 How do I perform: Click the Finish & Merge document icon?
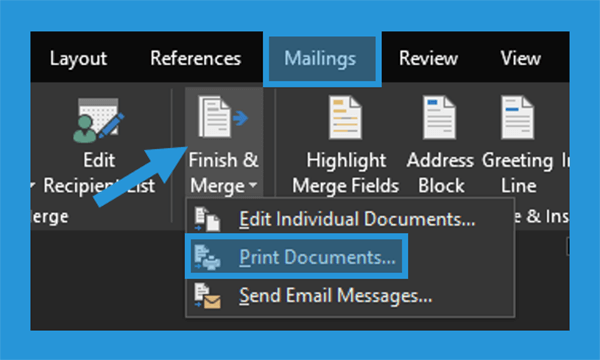pyautogui.click(x=223, y=117)
